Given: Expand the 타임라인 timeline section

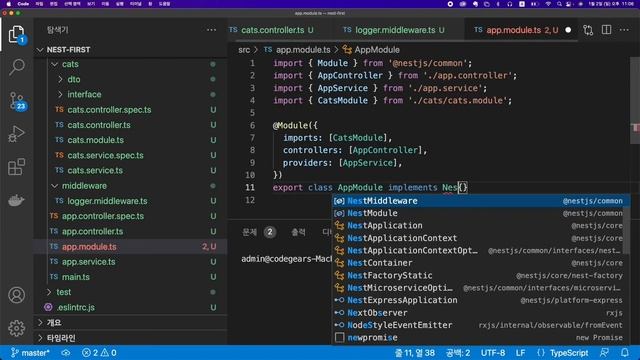Looking at the screenshot, I should coord(40,338).
